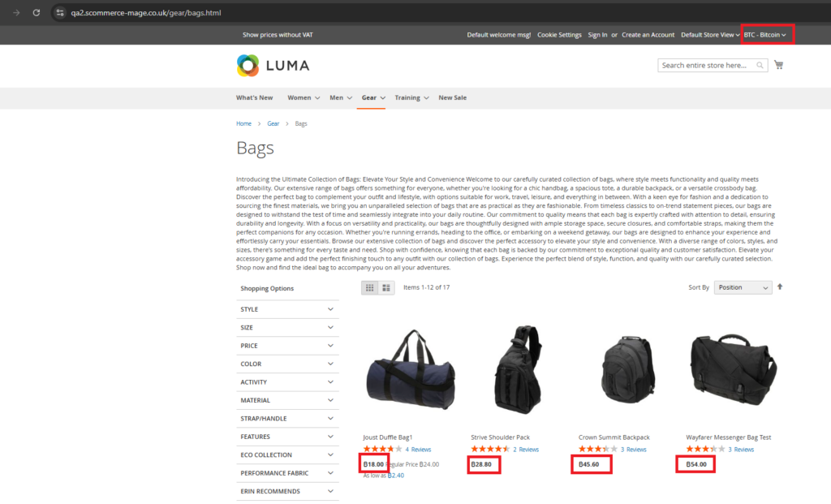Switch to list view mode

coord(386,287)
